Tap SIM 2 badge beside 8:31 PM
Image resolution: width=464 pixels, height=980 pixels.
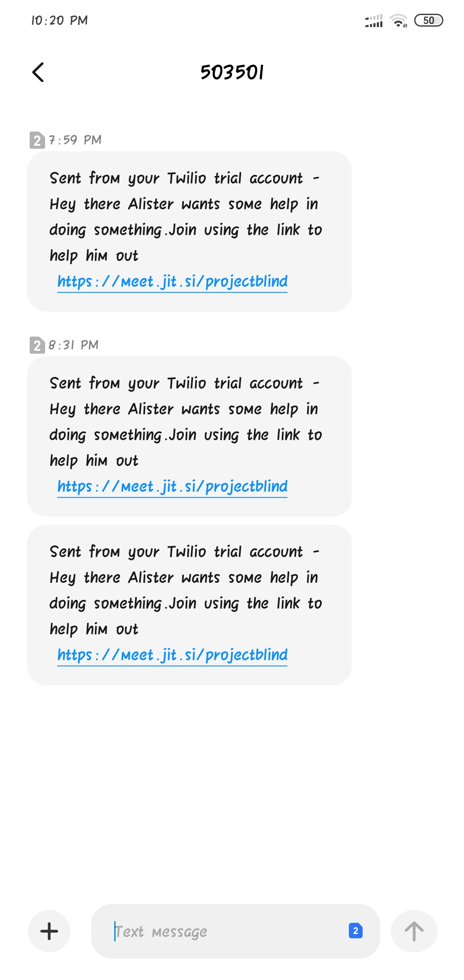[37, 345]
